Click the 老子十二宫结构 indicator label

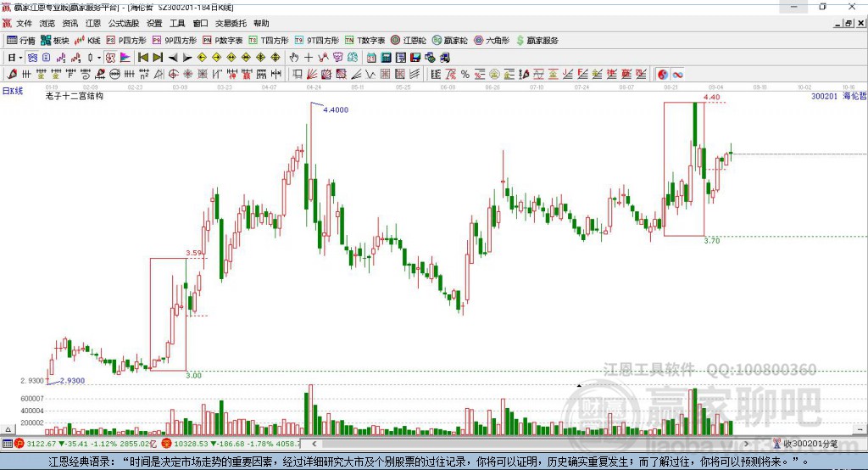pos(75,96)
